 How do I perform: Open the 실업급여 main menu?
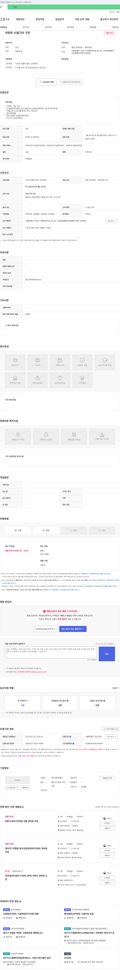[x=60, y=19]
